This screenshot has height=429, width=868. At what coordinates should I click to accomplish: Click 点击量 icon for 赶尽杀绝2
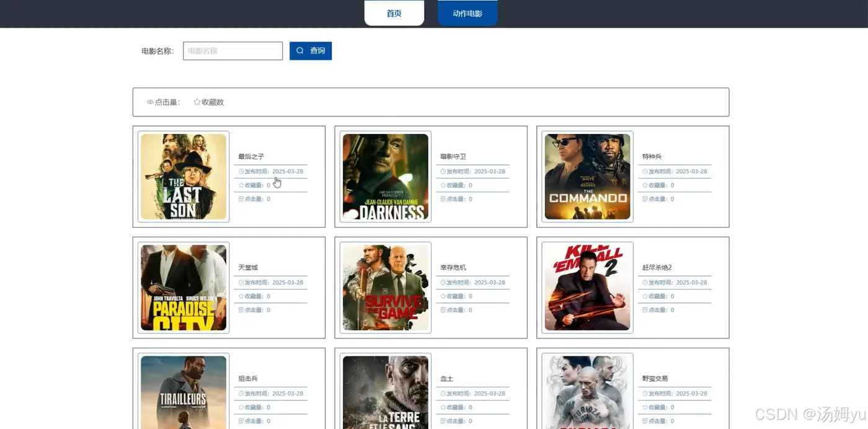tap(645, 310)
